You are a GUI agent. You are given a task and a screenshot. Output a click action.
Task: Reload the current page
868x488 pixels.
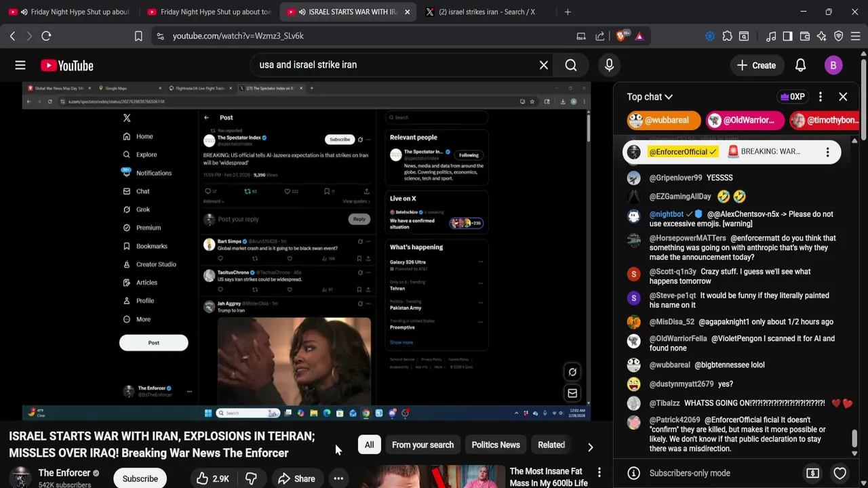click(x=46, y=36)
